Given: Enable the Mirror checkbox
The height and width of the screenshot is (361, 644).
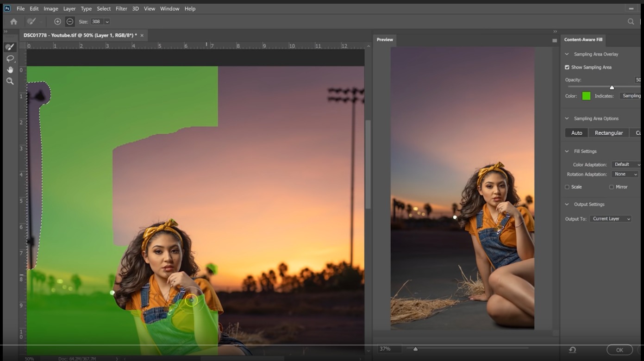Looking at the screenshot, I should click(x=612, y=187).
